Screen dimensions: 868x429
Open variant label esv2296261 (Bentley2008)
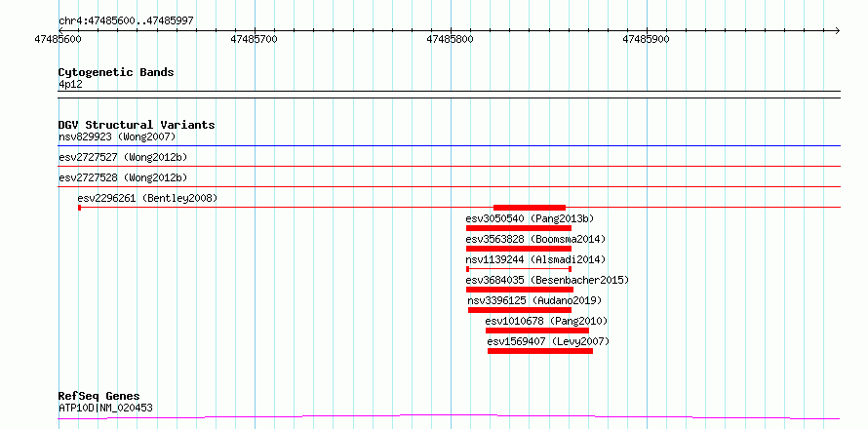tap(148, 198)
